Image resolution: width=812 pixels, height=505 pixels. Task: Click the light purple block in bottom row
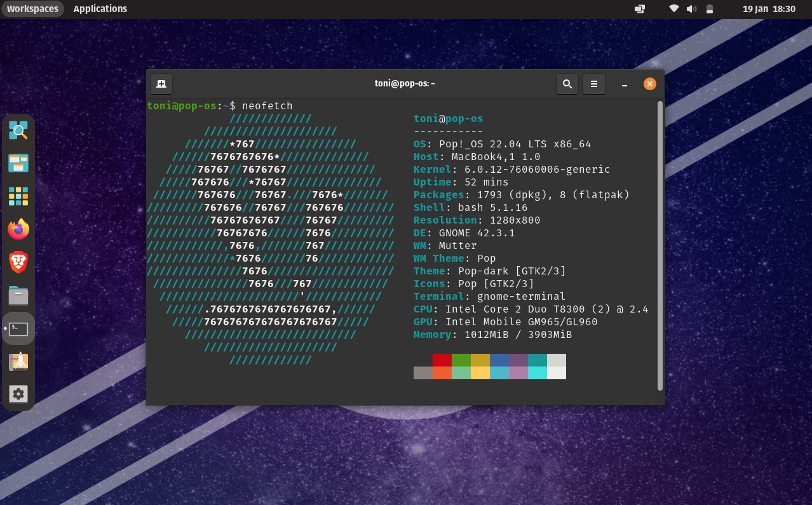point(518,373)
